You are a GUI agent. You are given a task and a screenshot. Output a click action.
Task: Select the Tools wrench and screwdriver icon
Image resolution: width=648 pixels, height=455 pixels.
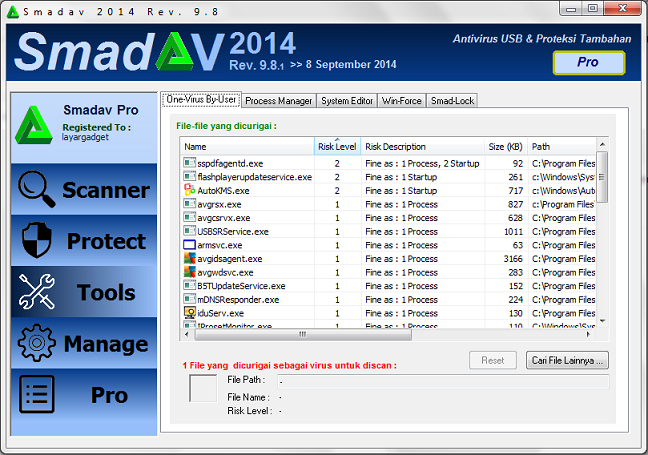[x=37, y=291]
